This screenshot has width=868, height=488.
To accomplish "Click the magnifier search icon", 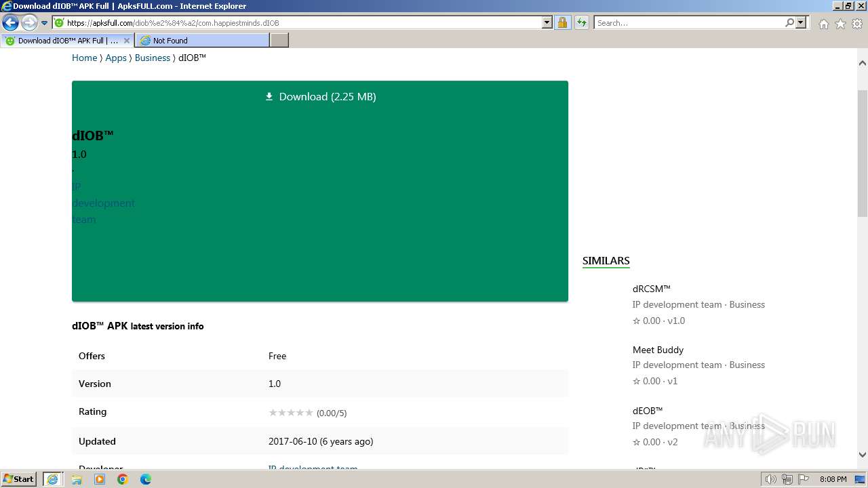I will pyautogui.click(x=789, y=23).
